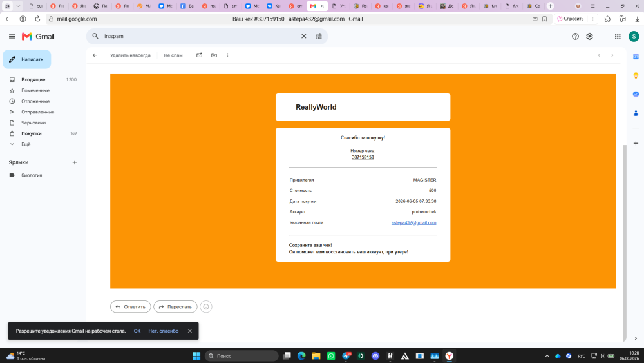Click the mail.google.com address bar
This screenshot has width=644, height=363.
(77, 19)
